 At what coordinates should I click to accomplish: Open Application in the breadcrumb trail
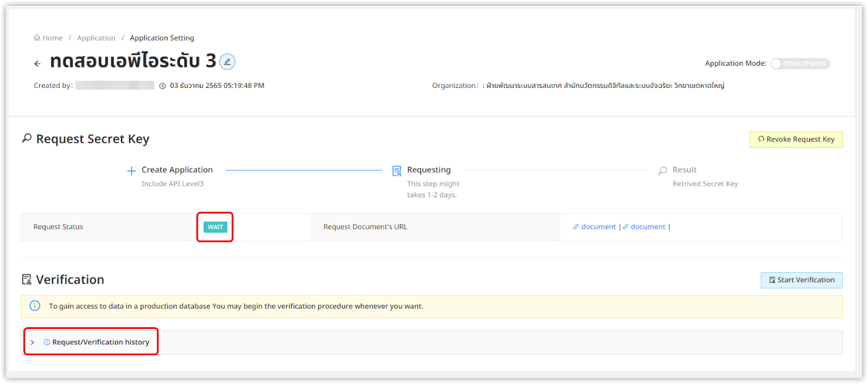click(96, 38)
